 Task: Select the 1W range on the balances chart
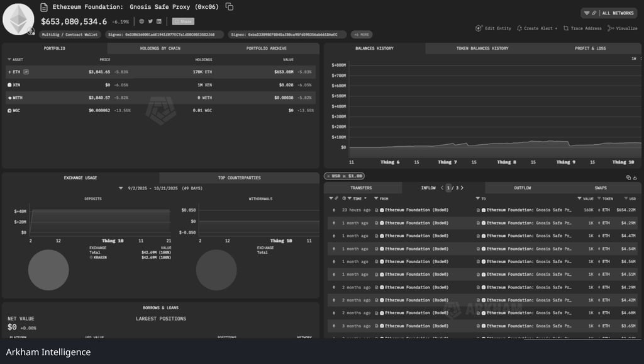click(634, 59)
